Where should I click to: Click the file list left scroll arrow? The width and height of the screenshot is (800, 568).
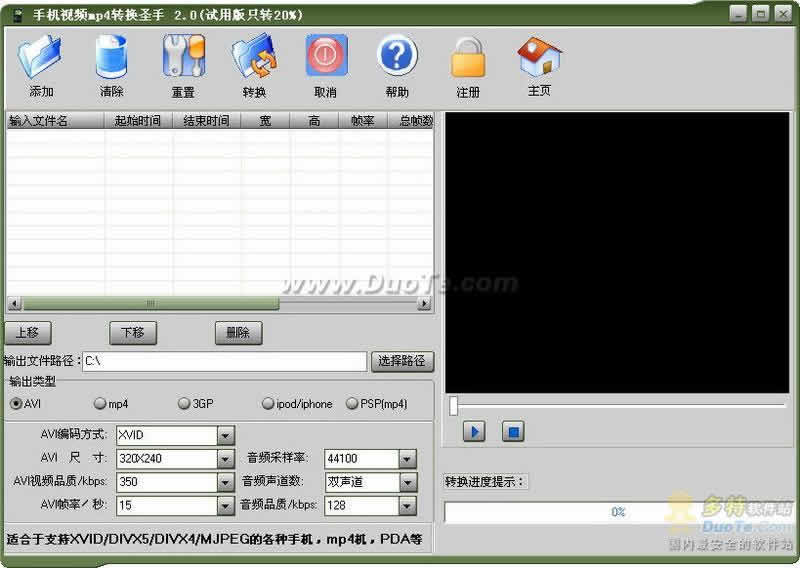(15, 304)
